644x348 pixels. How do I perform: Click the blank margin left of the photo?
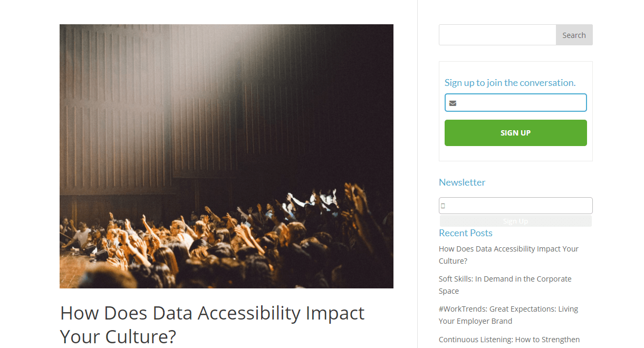tap(30, 158)
